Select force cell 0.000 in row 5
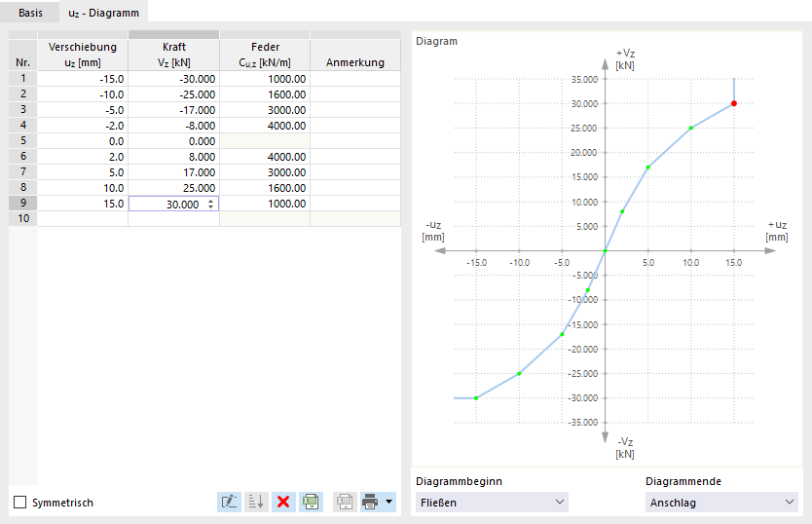 click(174, 141)
